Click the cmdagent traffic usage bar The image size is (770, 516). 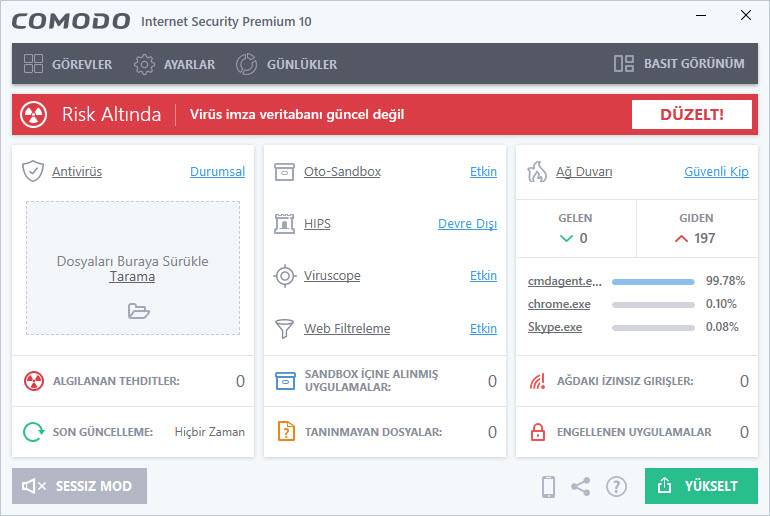pos(653,281)
